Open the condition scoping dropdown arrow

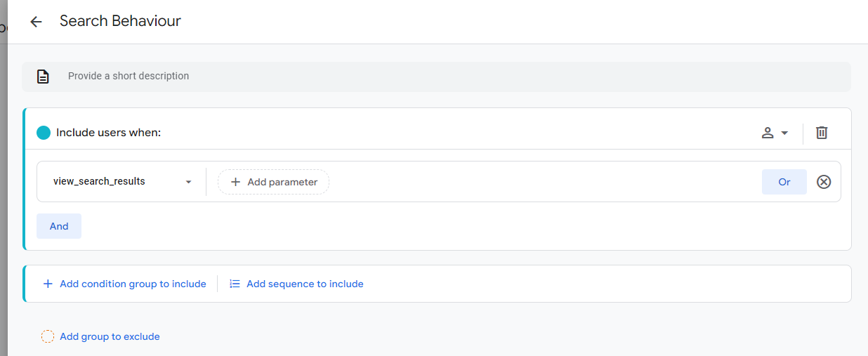784,133
